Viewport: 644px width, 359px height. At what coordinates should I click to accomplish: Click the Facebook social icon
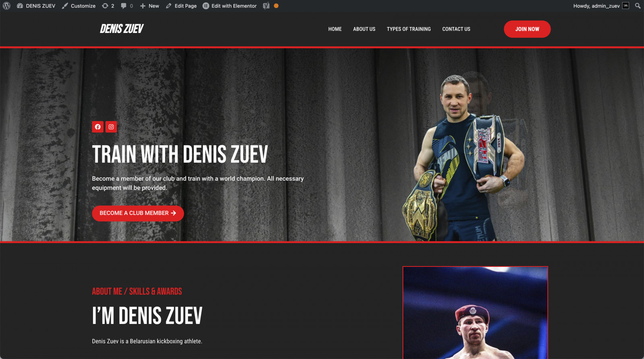[x=98, y=127]
